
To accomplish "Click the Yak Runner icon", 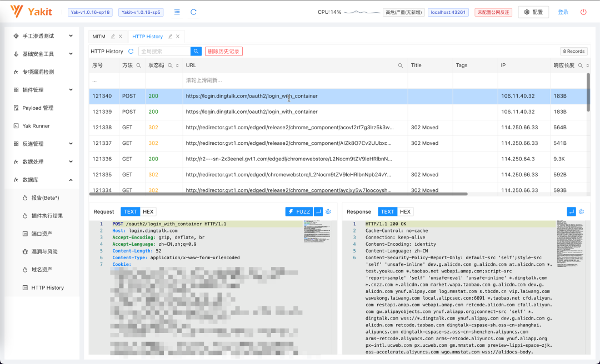I will pos(16,126).
